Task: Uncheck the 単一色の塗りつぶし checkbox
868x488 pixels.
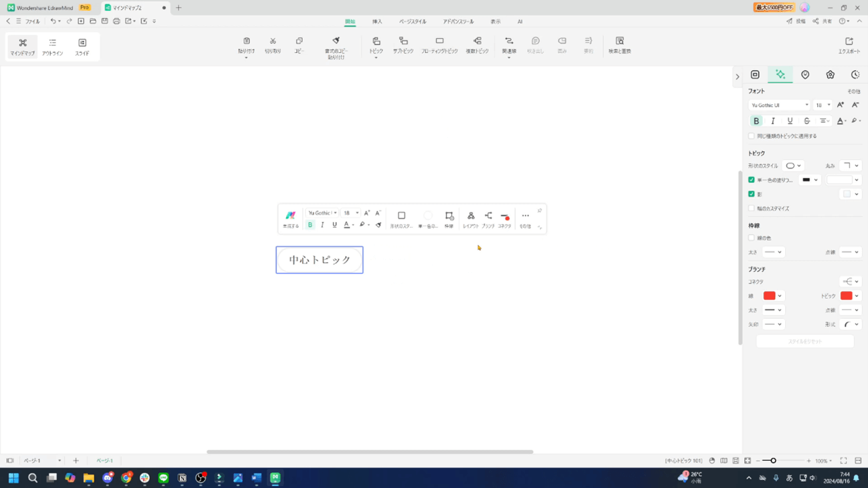Action: click(752, 180)
